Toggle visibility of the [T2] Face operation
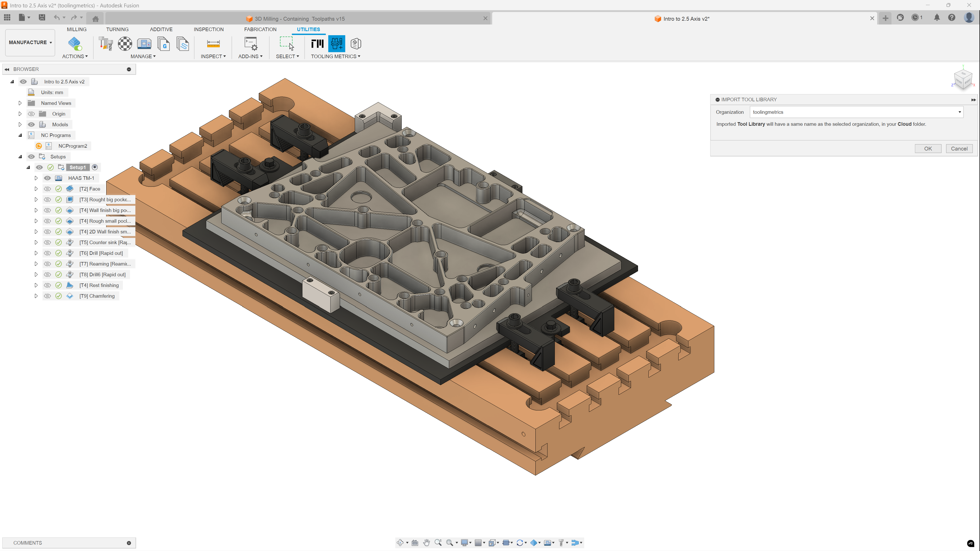This screenshot has width=980, height=551. click(47, 189)
